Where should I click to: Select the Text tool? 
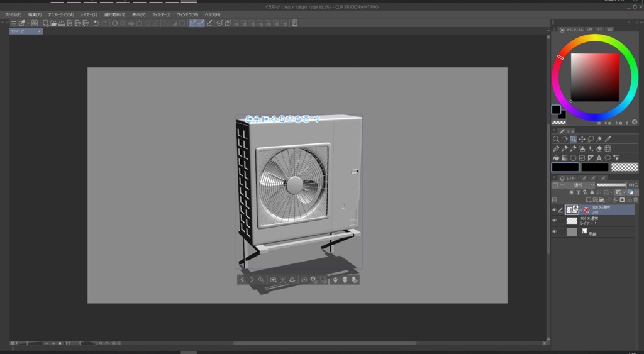coord(599,158)
